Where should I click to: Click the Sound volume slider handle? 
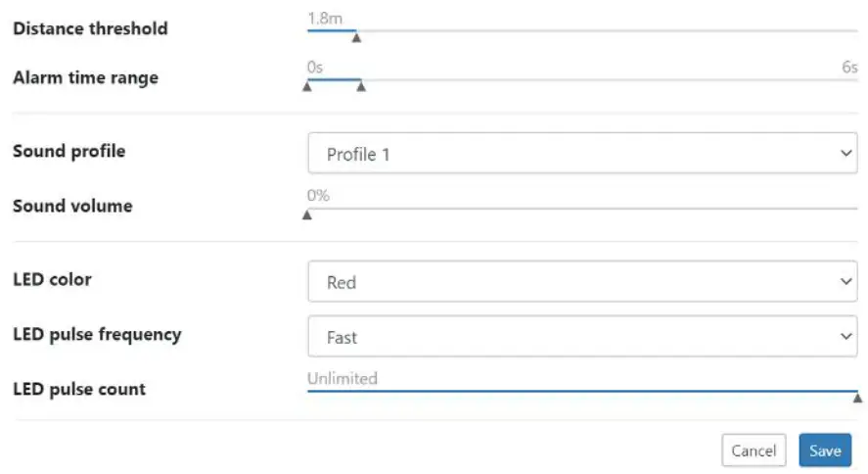(307, 215)
